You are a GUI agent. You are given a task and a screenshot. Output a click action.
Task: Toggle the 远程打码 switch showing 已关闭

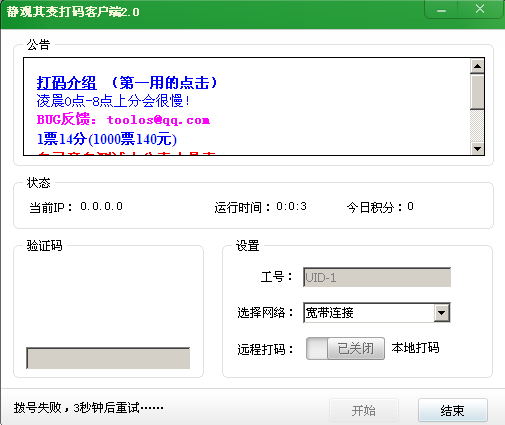(x=345, y=348)
